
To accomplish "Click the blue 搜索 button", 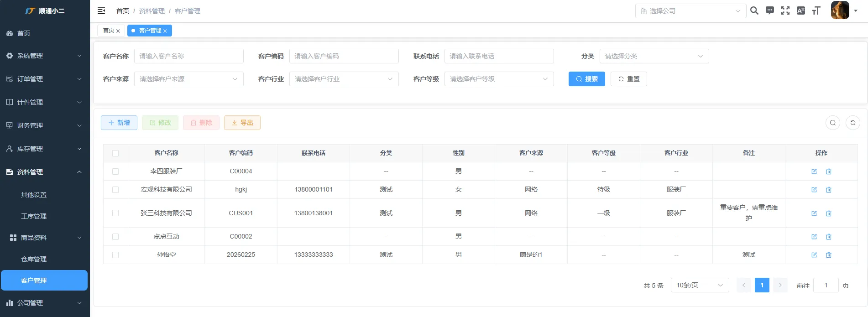I will pos(586,79).
